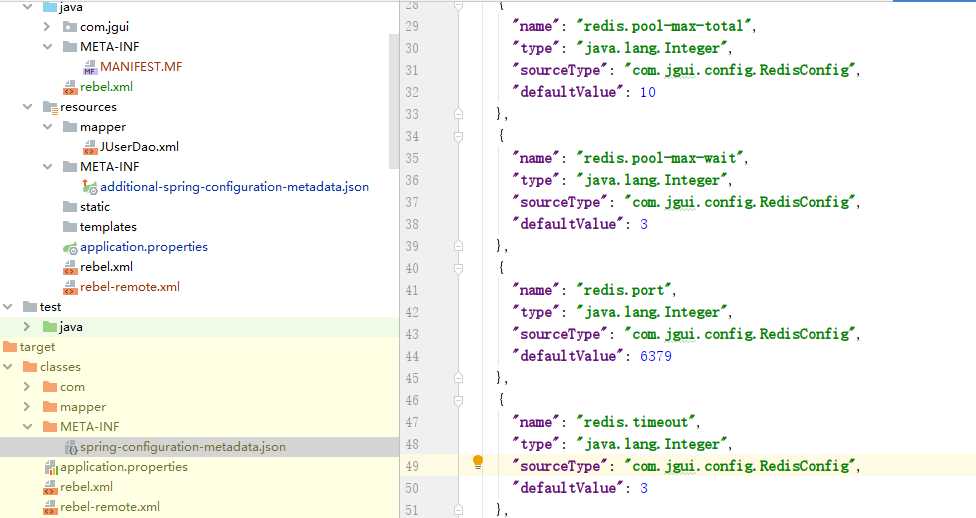Open application.properties under classes

coord(123,467)
